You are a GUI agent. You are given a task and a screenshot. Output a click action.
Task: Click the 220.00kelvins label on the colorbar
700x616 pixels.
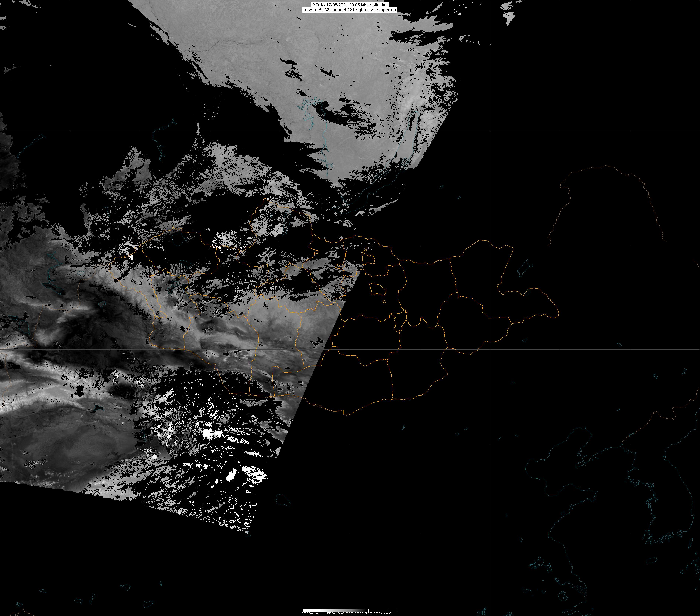click(310, 613)
